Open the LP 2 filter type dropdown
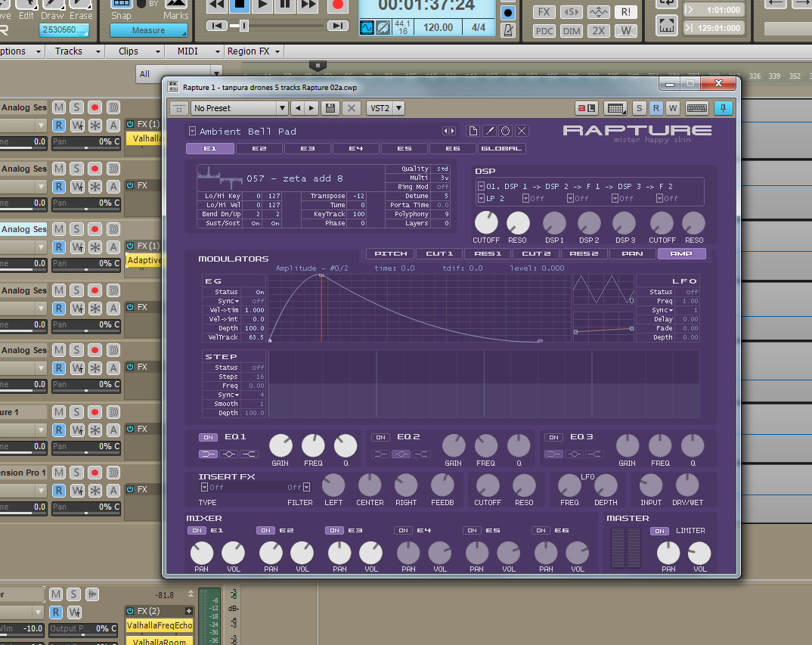This screenshot has height=645, width=812. pyautogui.click(x=482, y=199)
